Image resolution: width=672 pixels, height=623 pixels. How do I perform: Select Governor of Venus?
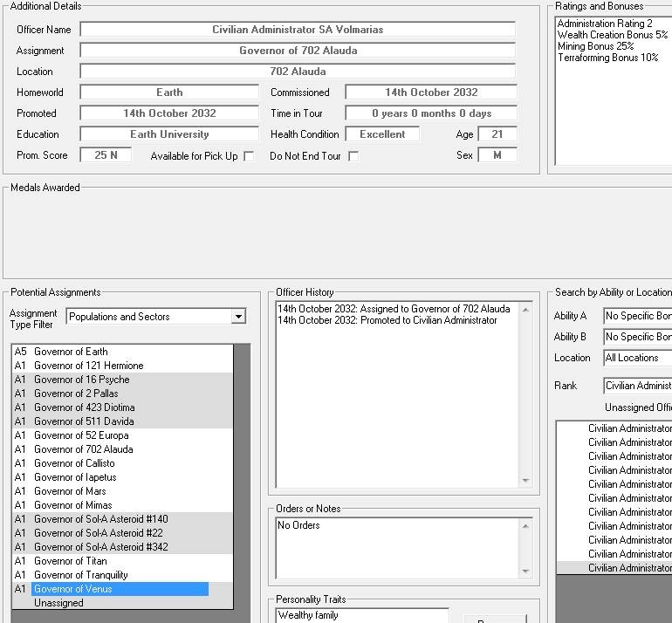tap(122, 589)
